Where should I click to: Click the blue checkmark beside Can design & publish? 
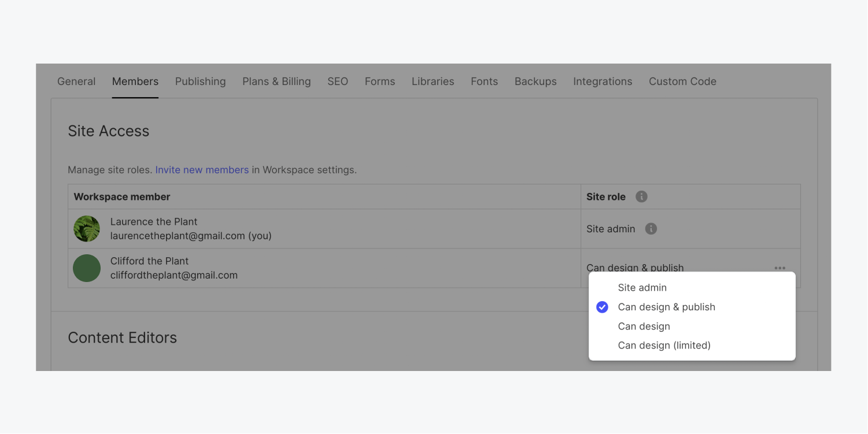click(602, 307)
